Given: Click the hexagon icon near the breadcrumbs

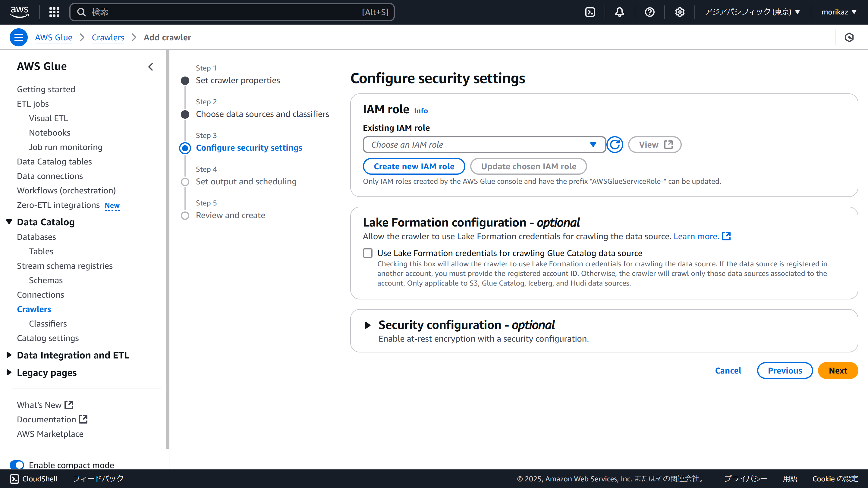Looking at the screenshot, I should coord(849,37).
